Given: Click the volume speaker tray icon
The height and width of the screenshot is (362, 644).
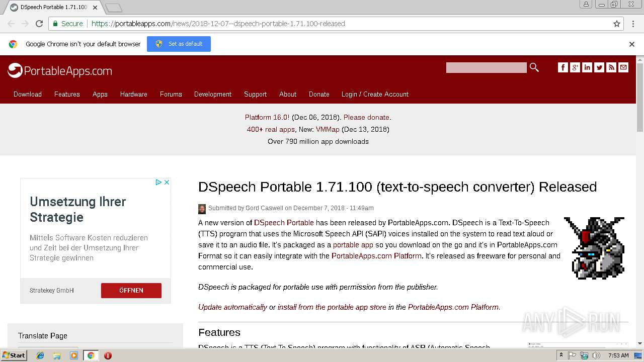Looking at the screenshot, I should point(596,355).
